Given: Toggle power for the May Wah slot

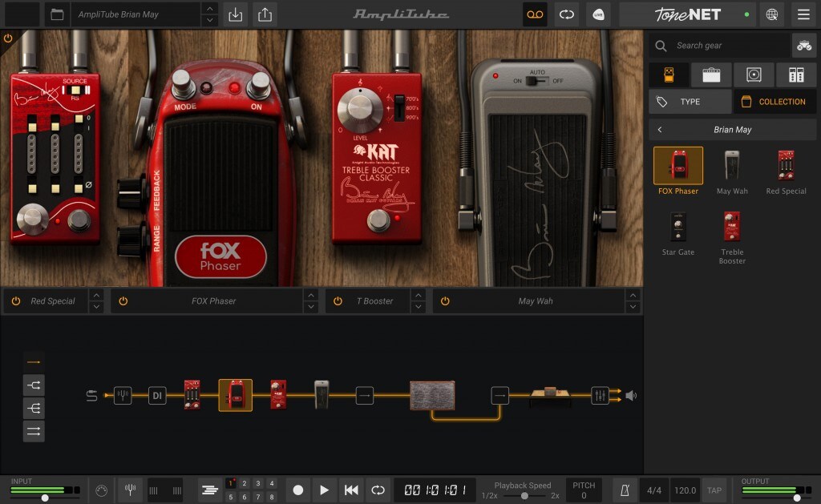Looking at the screenshot, I should (444, 301).
